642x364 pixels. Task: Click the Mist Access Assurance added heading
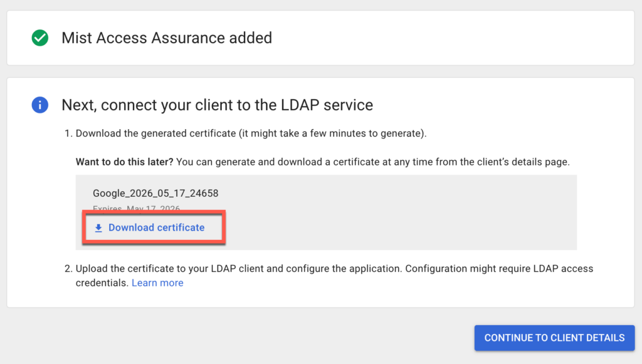(167, 38)
